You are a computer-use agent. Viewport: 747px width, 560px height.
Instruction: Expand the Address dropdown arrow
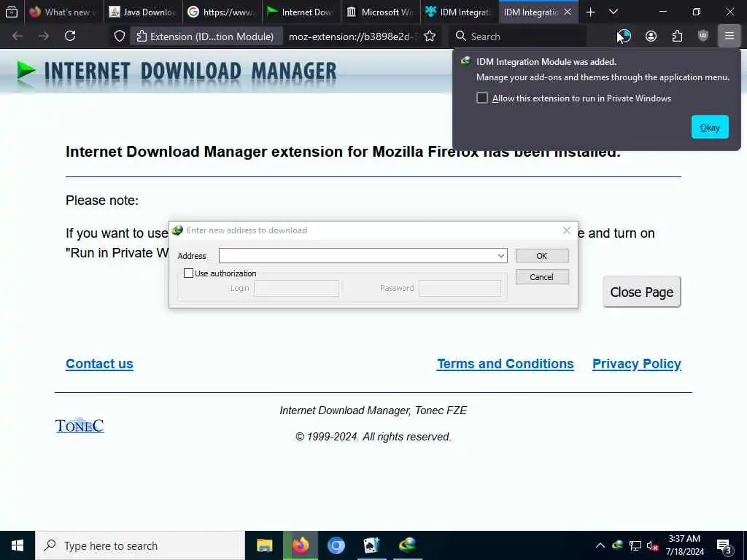tap(500, 256)
